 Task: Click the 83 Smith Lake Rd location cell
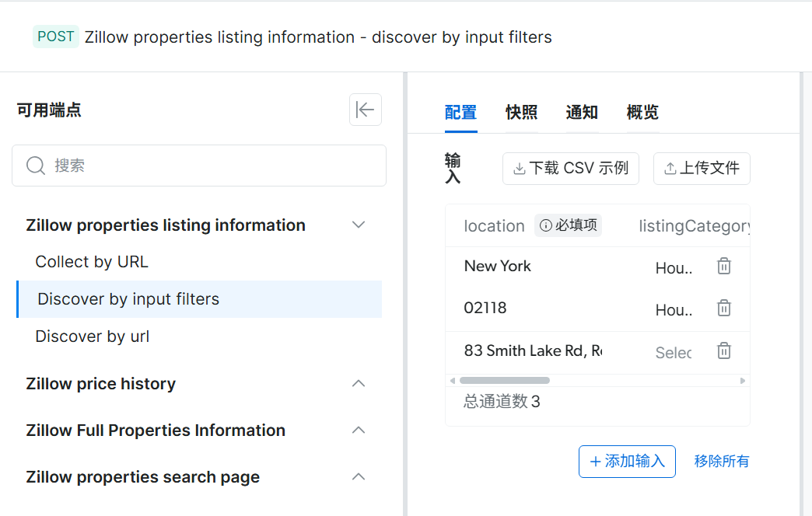point(533,350)
